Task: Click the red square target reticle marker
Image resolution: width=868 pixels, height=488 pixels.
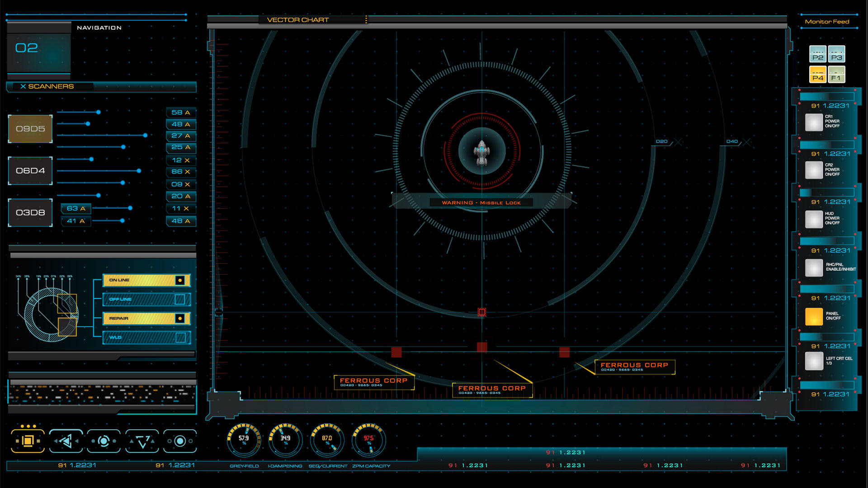Action: 482,312
